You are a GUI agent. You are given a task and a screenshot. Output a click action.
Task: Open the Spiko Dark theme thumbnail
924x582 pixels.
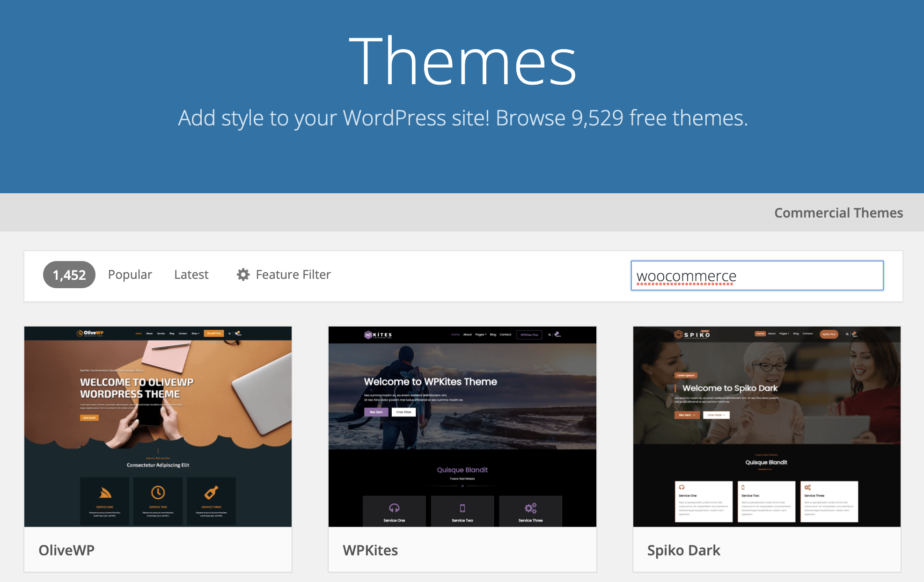tap(767, 427)
